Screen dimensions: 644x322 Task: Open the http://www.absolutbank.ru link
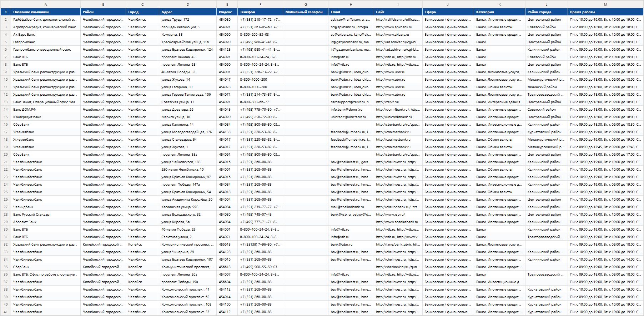(398, 222)
